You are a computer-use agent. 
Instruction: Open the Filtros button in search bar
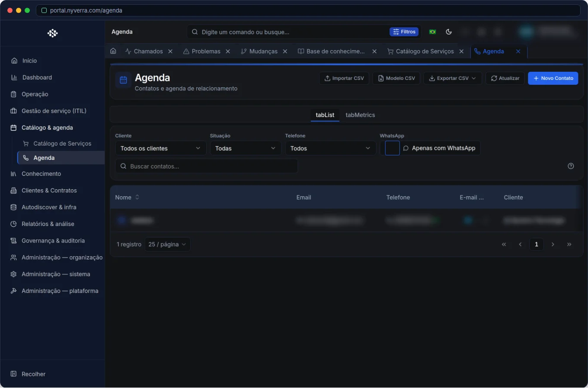404,32
